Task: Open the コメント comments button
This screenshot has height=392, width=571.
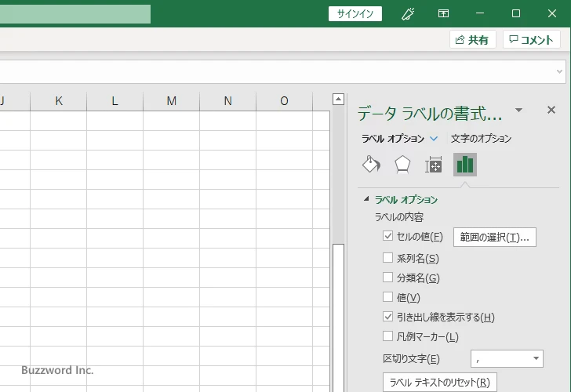Action: (531, 39)
